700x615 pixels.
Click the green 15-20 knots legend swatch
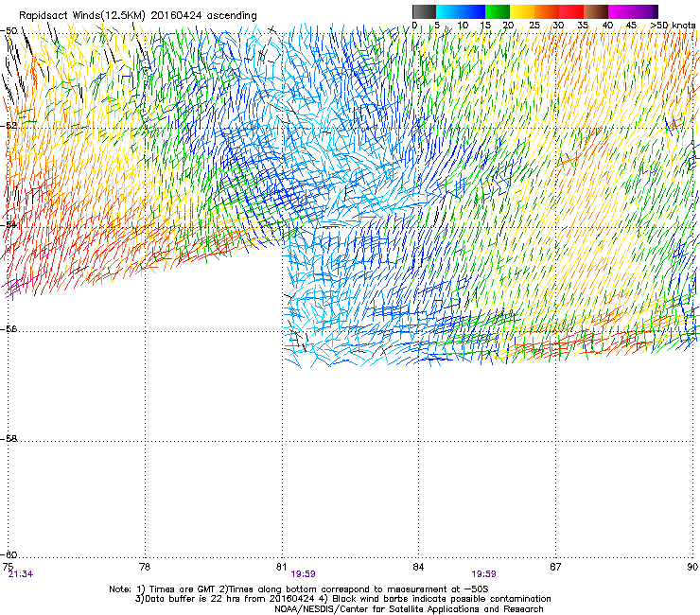(x=498, y=11)
